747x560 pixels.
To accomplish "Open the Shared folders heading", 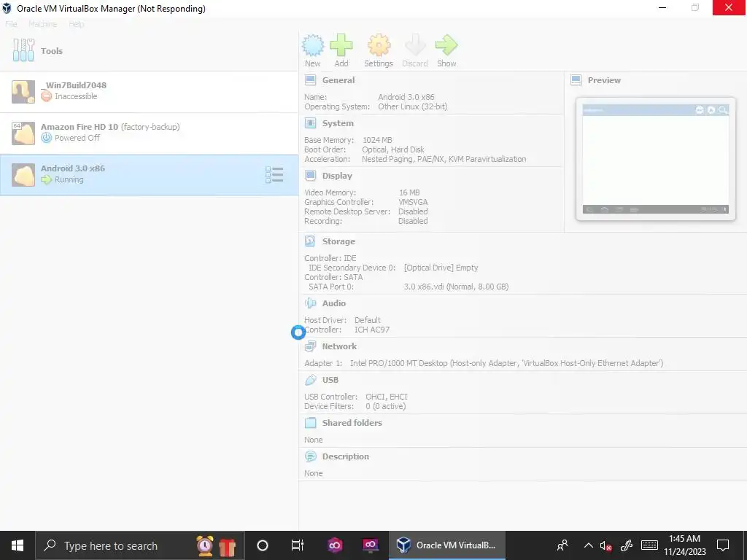I will [x=352, y=423].
